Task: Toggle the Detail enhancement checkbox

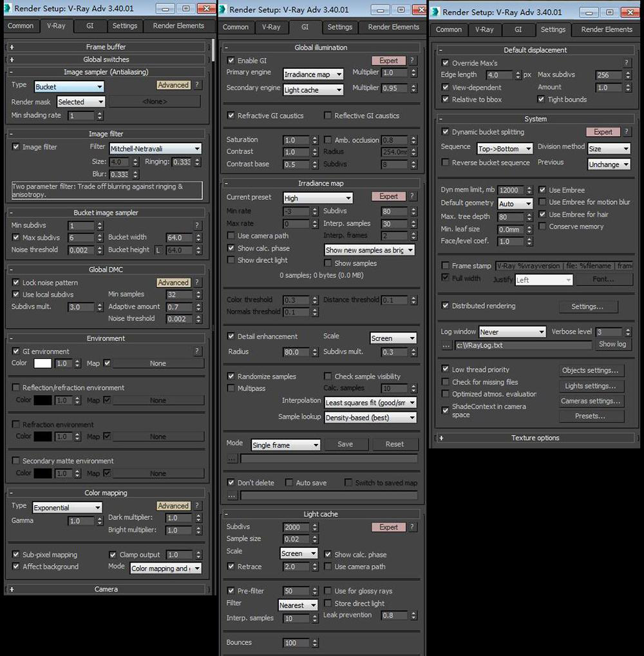Action: [x=231, y=336]
